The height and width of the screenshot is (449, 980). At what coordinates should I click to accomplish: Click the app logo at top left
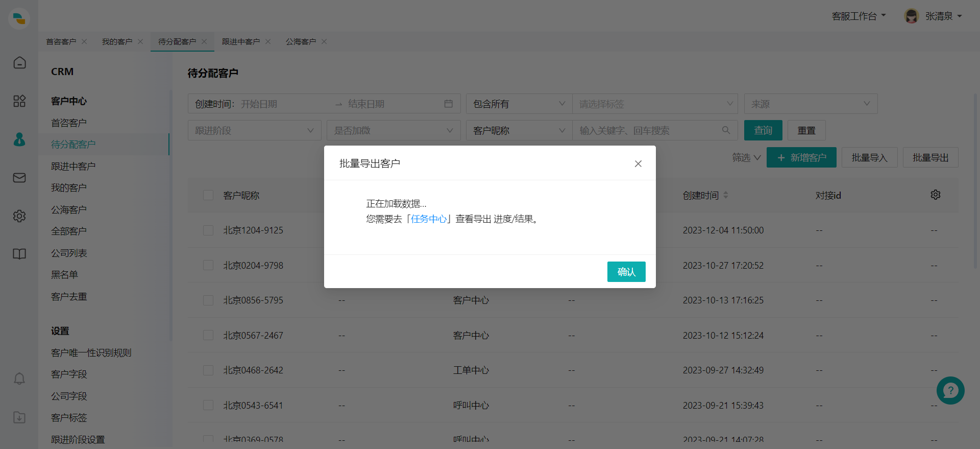pyautogui.click(x=19, y=19)
